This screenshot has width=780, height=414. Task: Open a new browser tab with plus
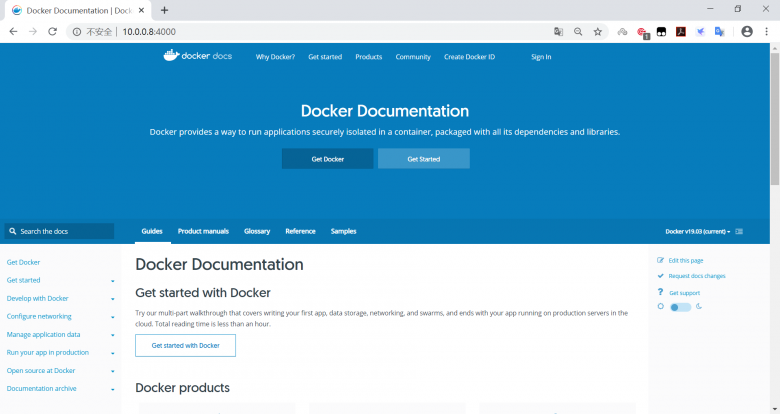coord(164,10)
